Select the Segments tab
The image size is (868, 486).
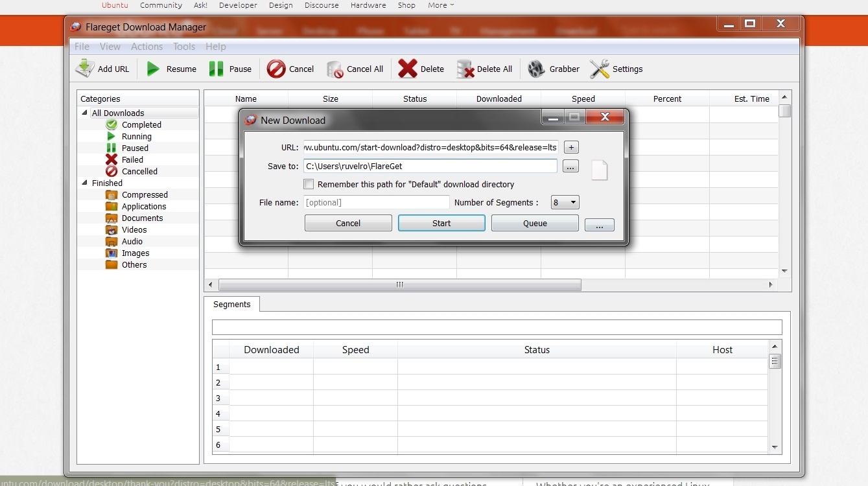(231, 305)
